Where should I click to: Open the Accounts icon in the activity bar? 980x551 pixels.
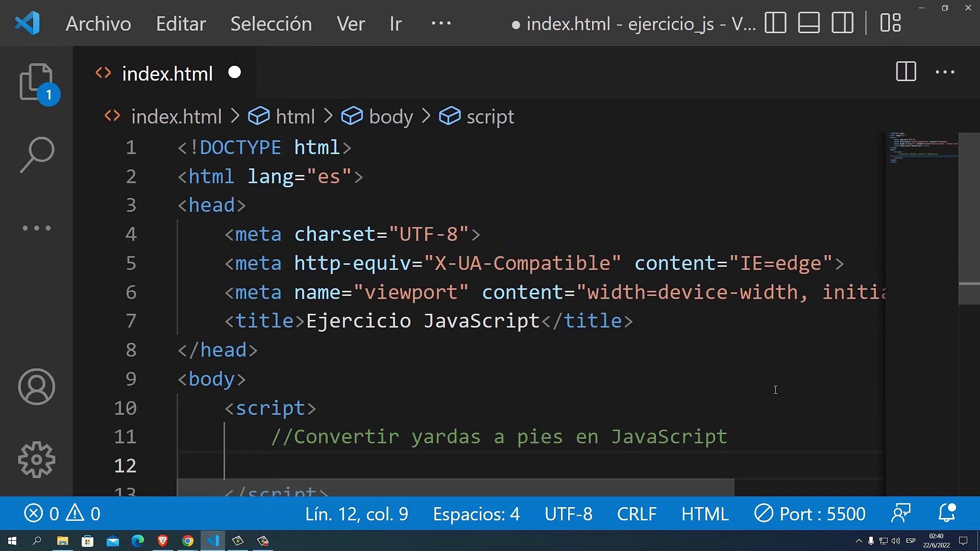pyautogui.click(x=36, y=387)
